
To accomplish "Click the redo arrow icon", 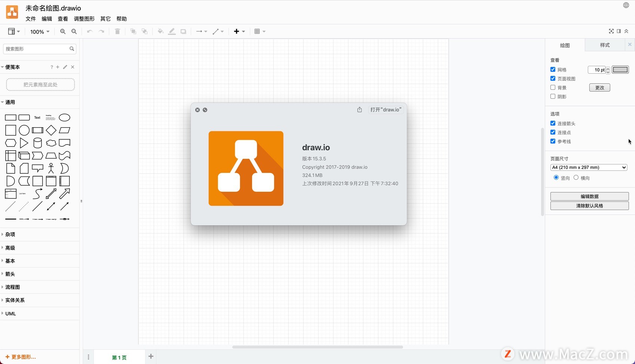I will (x=101, y=31).
